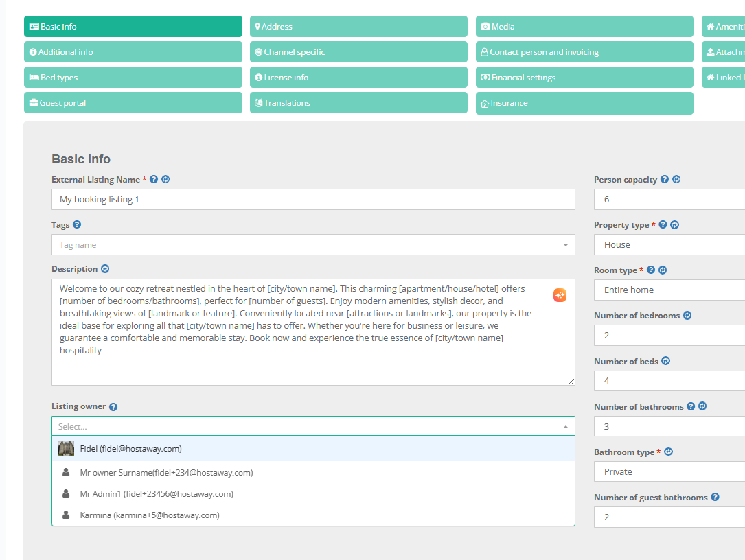The width and height of the screenshot is (745, 560).
Task: Click the AI generate description icon
Action: [560, 295]
